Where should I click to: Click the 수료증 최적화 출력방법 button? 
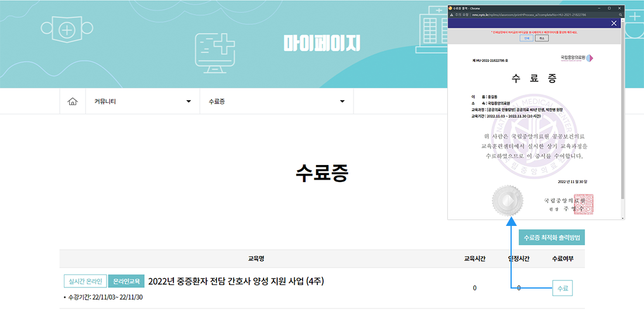[551, 237]
